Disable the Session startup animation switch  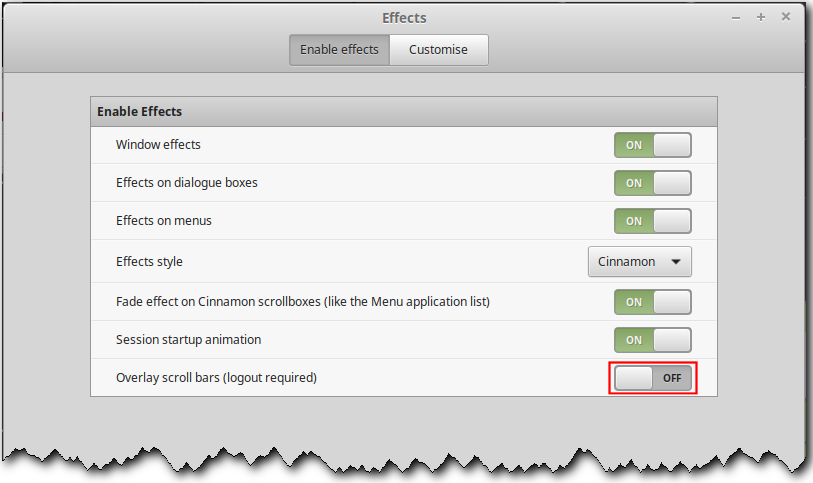click(x=652, y=340)
